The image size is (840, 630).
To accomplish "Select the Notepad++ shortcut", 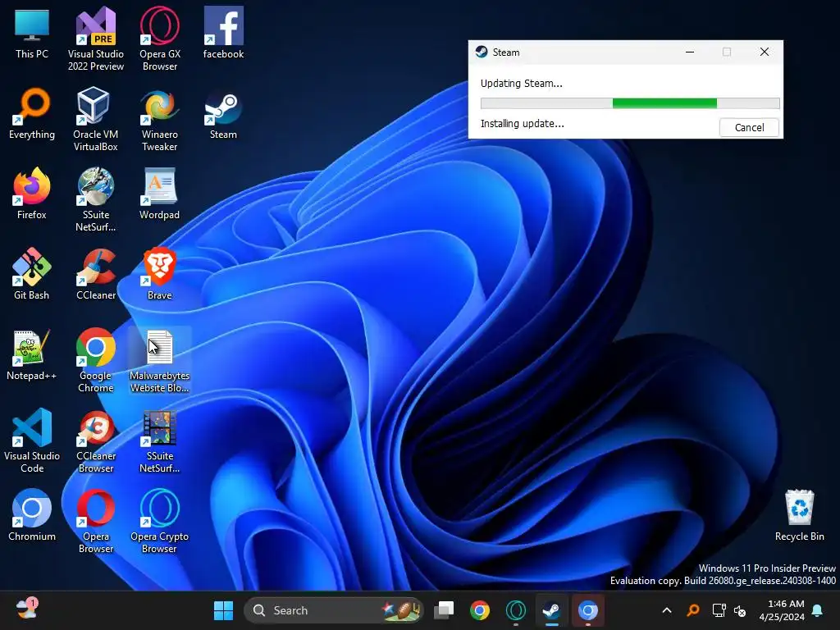I will [32, 354].
